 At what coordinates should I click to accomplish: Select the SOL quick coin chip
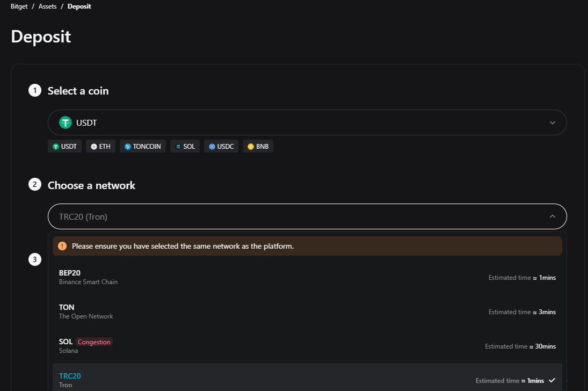point(185,146)
